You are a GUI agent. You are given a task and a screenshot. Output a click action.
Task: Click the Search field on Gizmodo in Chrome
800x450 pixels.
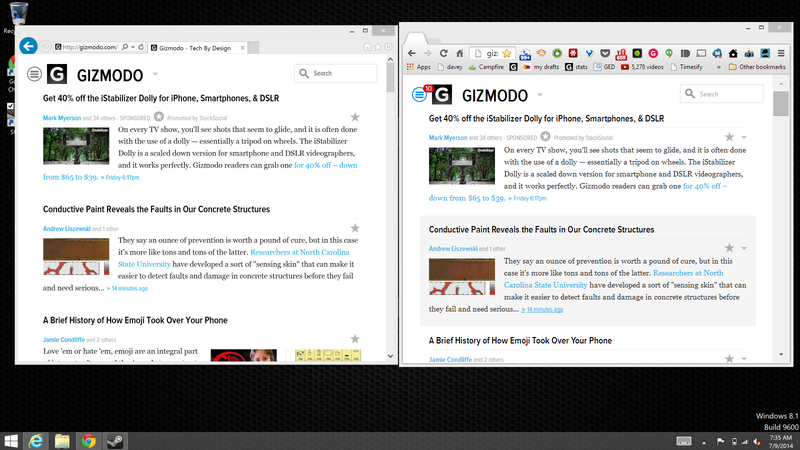coord(721,94)
